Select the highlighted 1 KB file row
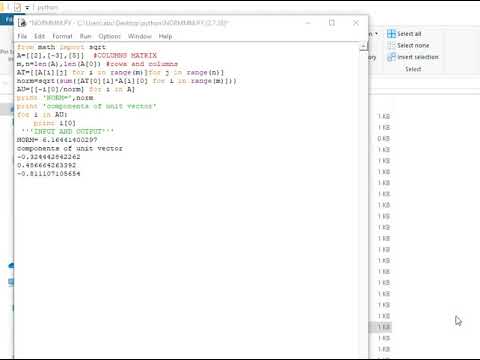The width and height of the screenshot is (480, 360). [380, 327]
